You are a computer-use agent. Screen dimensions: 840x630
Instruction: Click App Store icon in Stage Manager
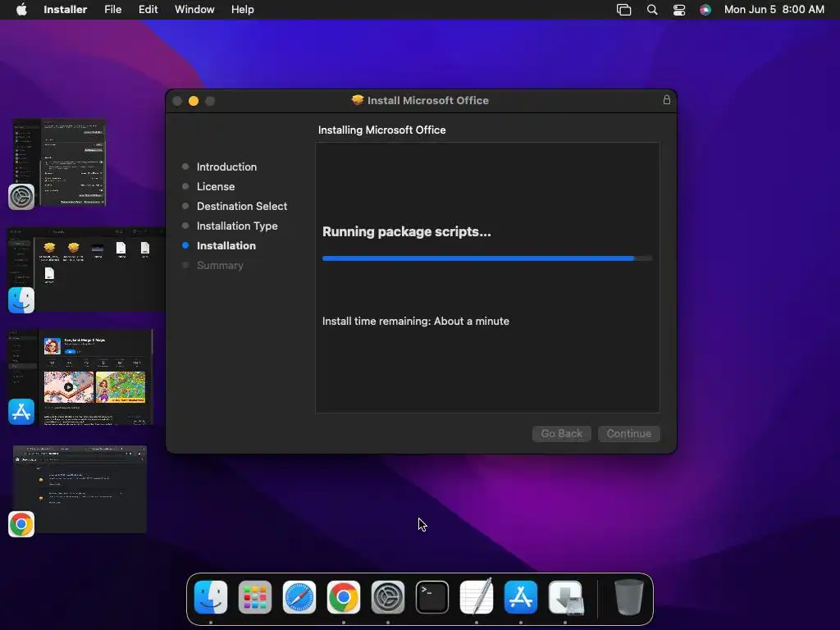21,412
